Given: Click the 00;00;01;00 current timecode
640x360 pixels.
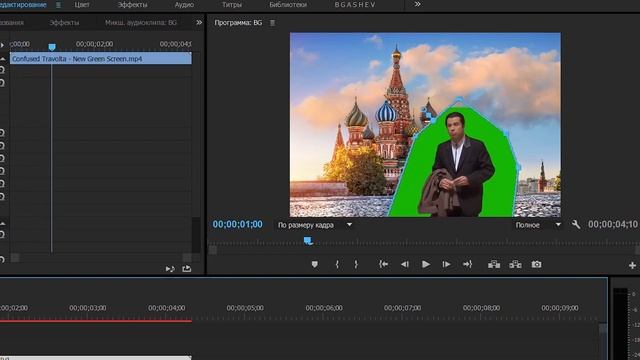Looking at the screenshot, I should click(238, 224).
